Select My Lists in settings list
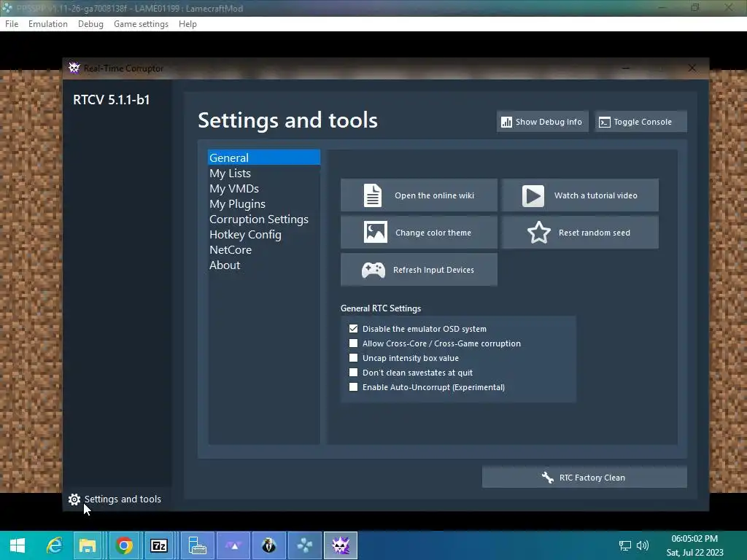Viewport: 747px width, 560px height. click(x=264, y=174)
